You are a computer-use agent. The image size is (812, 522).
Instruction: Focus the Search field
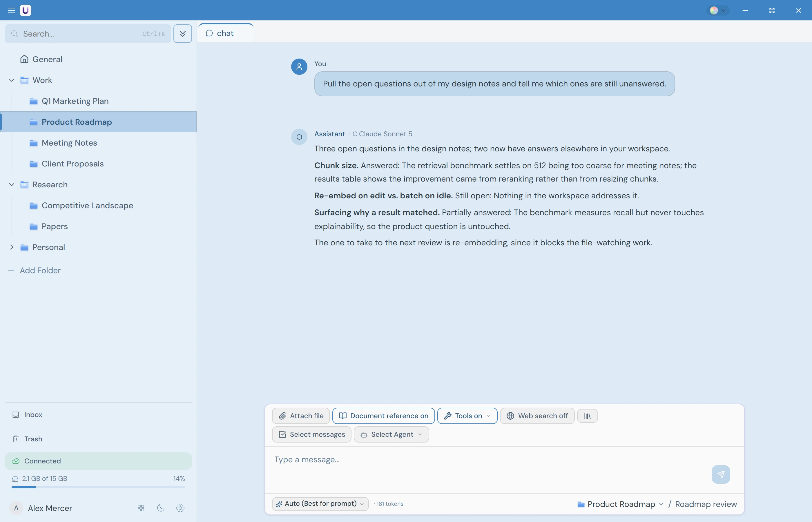click(x=88, y=34)
